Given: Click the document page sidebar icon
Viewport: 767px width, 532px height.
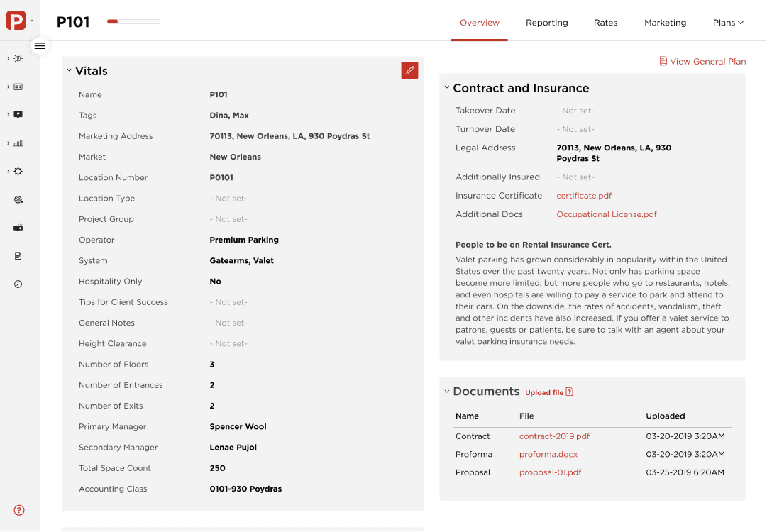Looking at the screenshot, I should pos(18,255).
